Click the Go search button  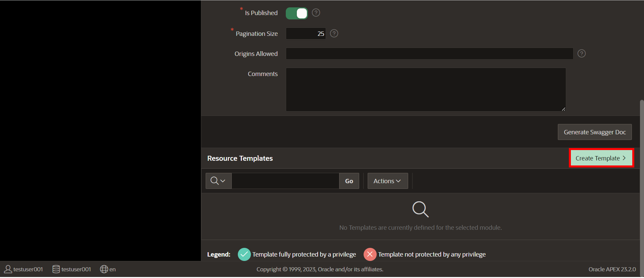point(349,181)
